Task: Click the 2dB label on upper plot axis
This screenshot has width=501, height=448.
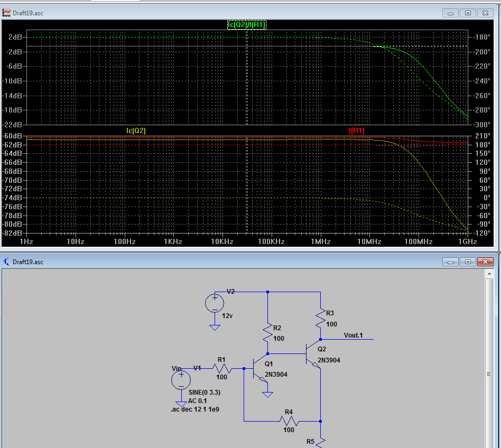Action: pos(15,37)
